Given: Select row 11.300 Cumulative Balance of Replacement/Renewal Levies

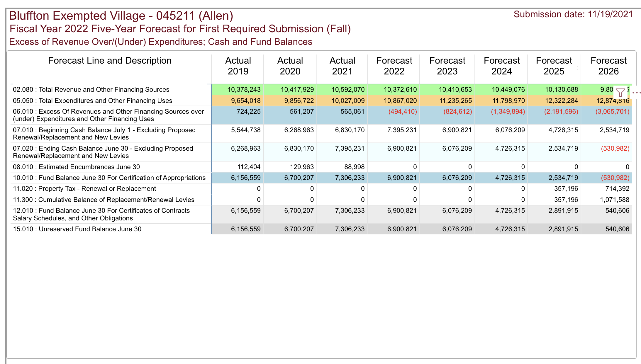Looking at the screenshot, I should 104,200.
